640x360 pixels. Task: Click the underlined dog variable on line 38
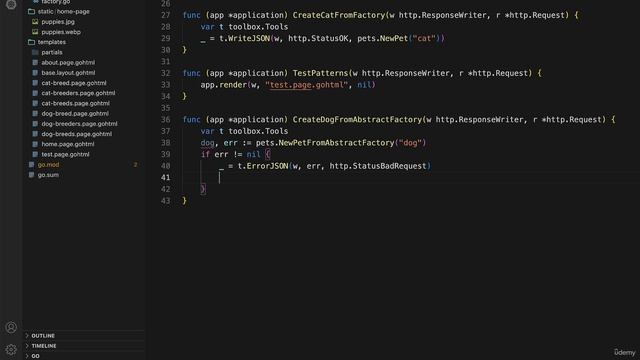point(207,143)
